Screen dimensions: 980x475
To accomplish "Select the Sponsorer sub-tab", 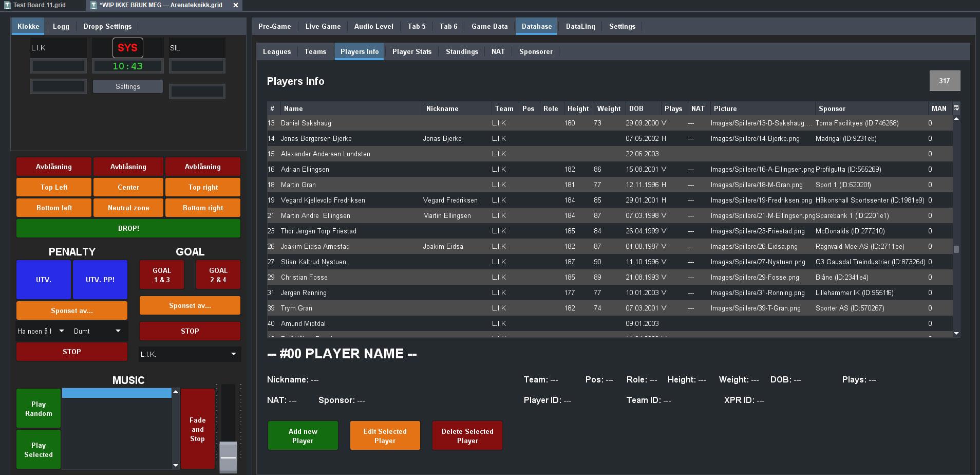I will point(536,51).
